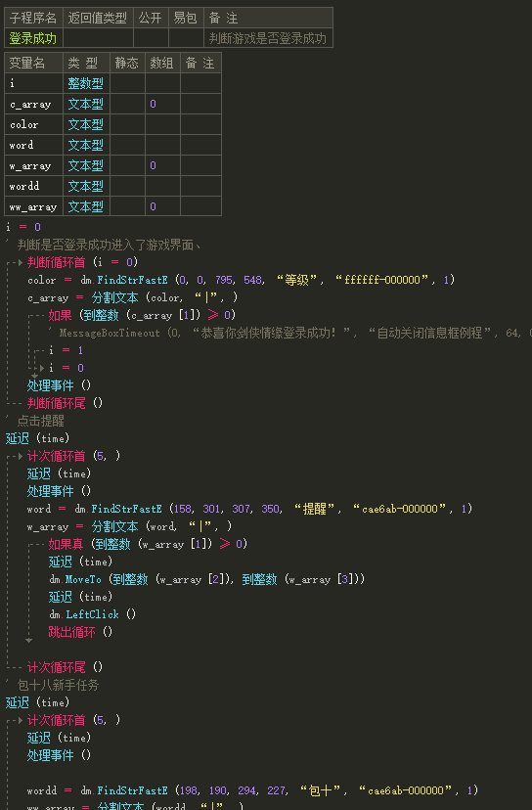Click the 返回值类型 column header
Image resolution: width=532 pixels, height=810 pixels.
click(97, 18)
